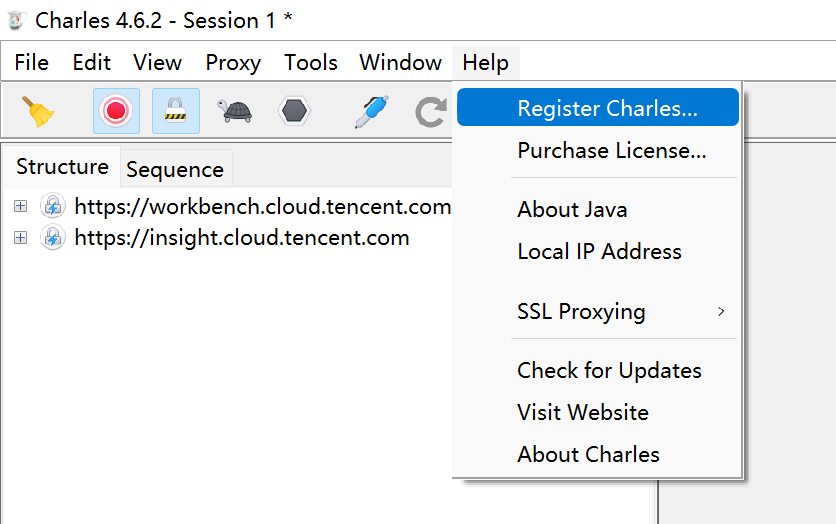Screen dimensions: 836x524
Task: Choose Check for Updates
Action: [609, 371]
